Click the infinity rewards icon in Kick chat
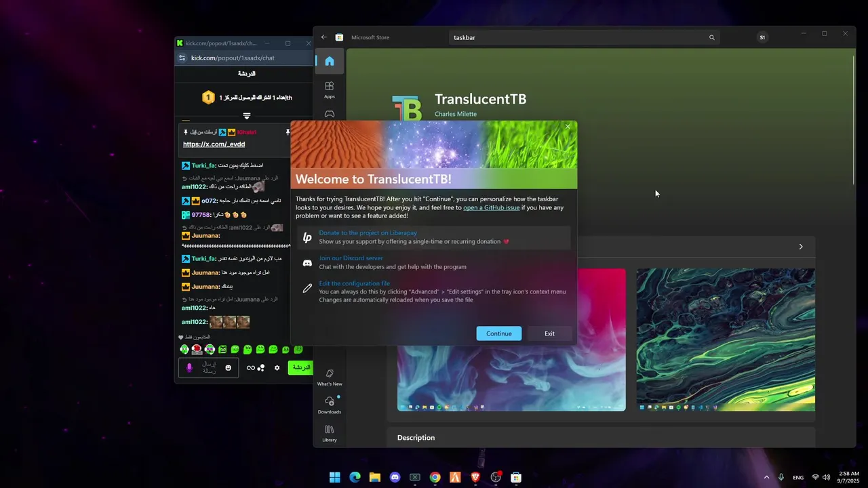The image size is (868, 488). click(x=251, y=368)
